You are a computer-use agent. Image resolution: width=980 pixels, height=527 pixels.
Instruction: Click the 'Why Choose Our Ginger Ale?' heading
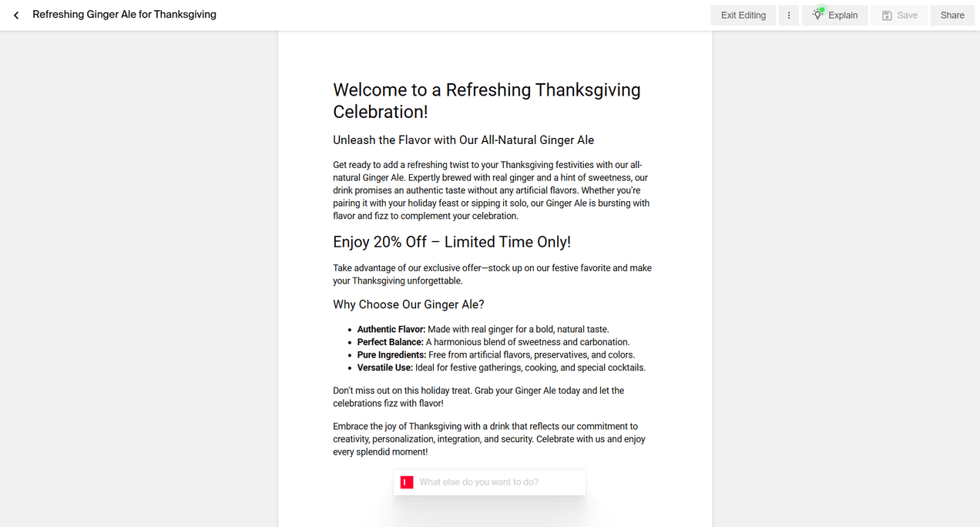tap(408, 304)
